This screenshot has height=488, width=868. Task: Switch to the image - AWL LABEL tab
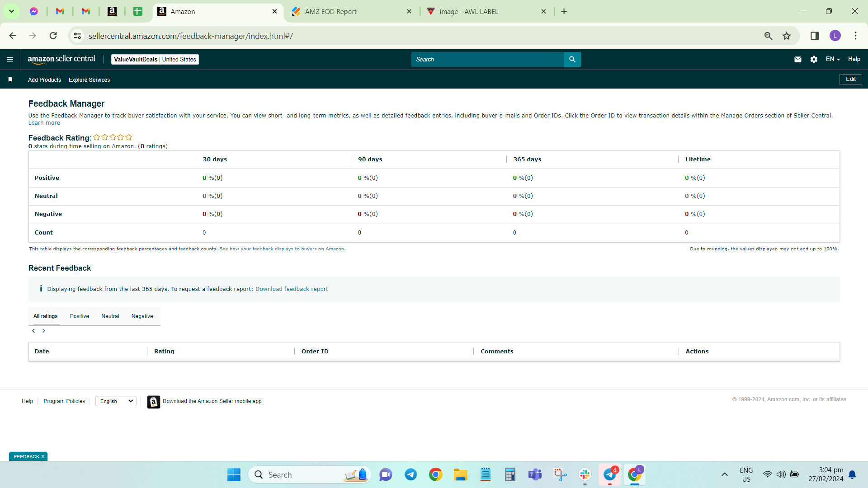click(486, 12)
